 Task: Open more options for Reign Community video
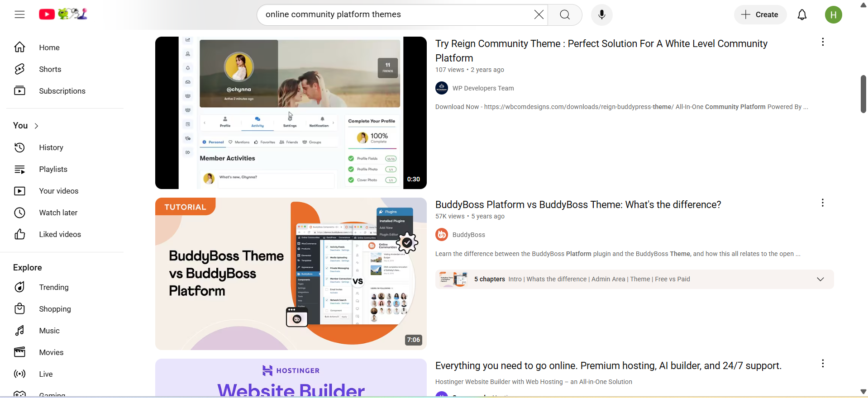823,42
